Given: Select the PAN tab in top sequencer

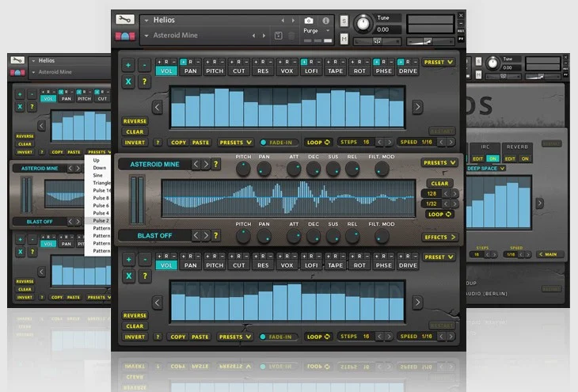Looking at the screenshot, I should [190, 70].
